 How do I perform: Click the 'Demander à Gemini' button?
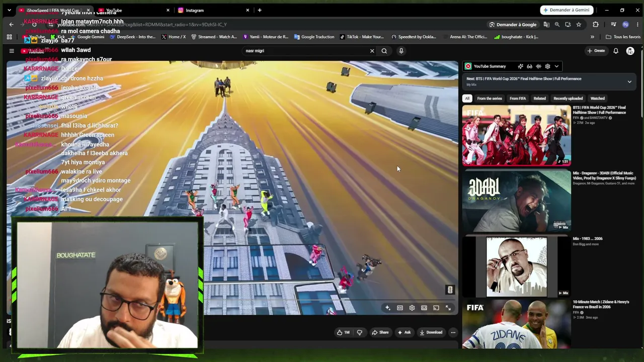[x=567, y=10]
